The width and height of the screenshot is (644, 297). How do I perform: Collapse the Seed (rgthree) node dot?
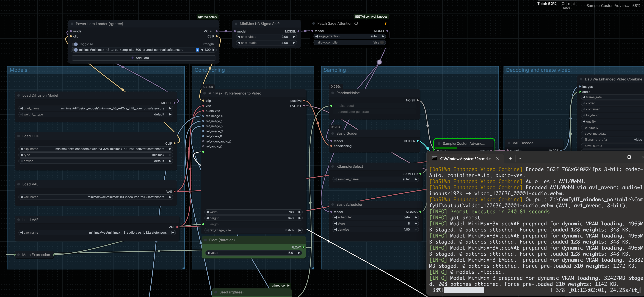click(x=215, y=292)
